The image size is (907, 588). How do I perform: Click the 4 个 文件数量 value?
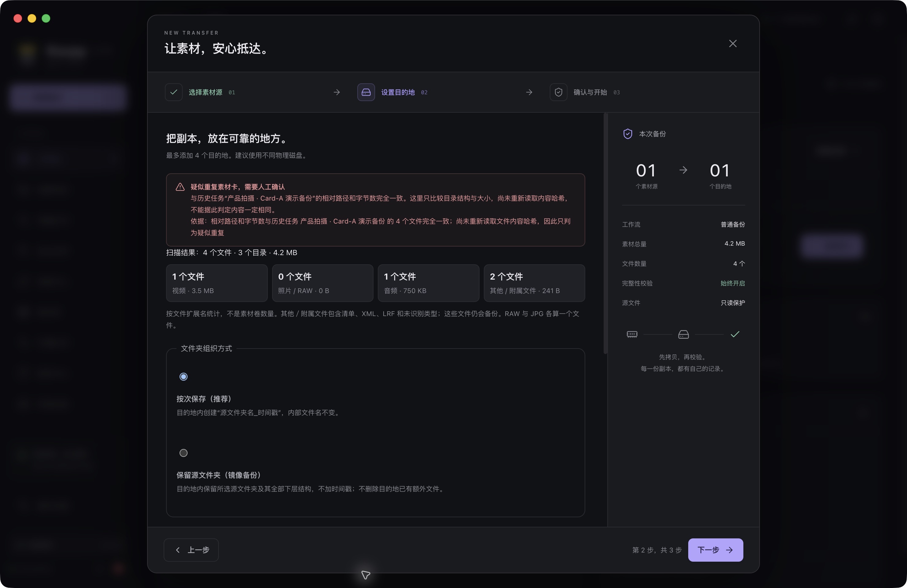tap(739, 264)
